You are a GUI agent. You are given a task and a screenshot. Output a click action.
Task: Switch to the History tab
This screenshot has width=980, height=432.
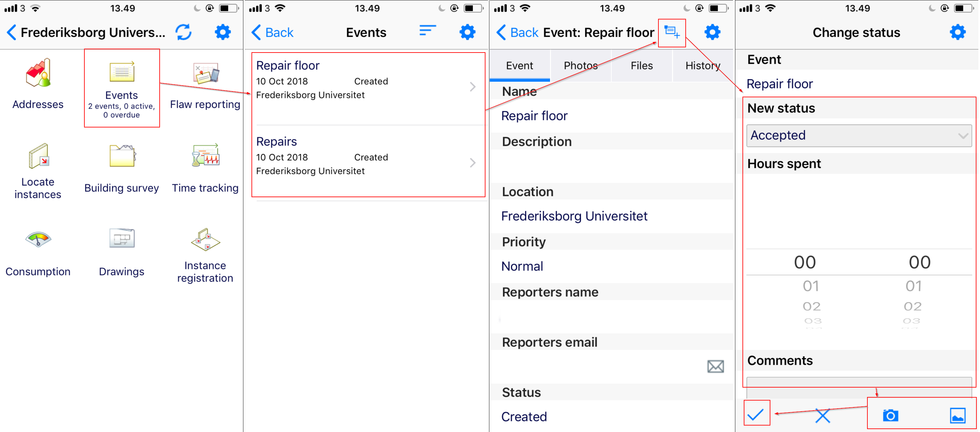point(702,66)
